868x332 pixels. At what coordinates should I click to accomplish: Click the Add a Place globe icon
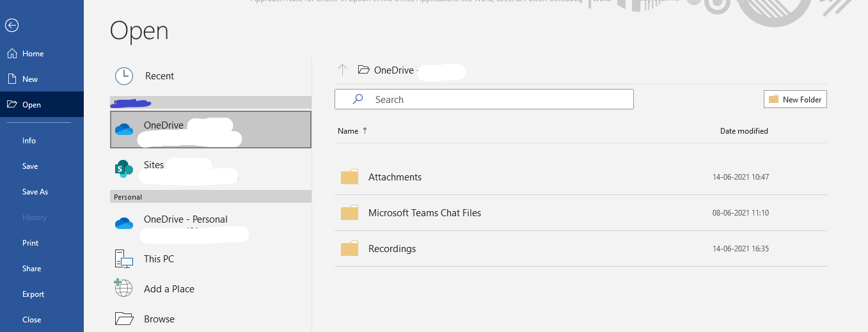123,289
